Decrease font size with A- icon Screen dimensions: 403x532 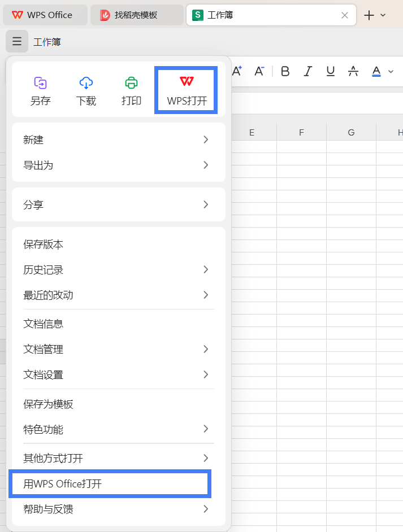[x=259, y=71]
